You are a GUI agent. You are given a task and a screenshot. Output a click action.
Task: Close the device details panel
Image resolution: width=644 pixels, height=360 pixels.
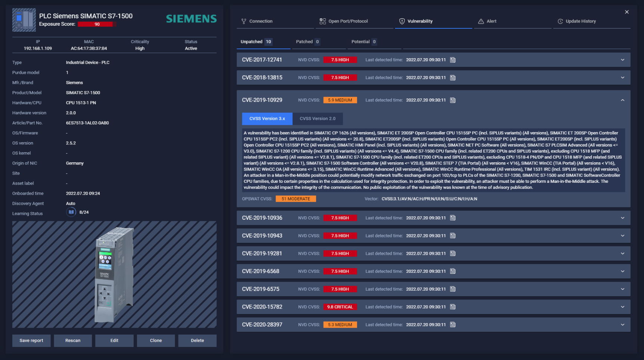pyautogui.click(x=627, y=12)
